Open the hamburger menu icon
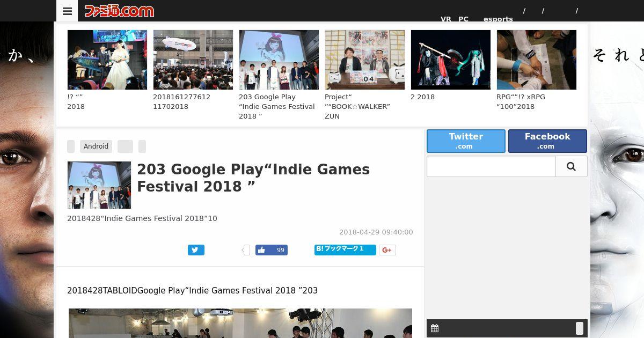Image resolution: width=644 pixels, height=338 pixels. click(x=67, y=11)
